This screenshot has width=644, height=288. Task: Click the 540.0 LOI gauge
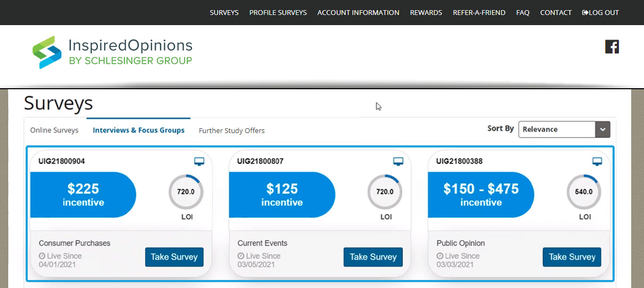click(584, 192)
